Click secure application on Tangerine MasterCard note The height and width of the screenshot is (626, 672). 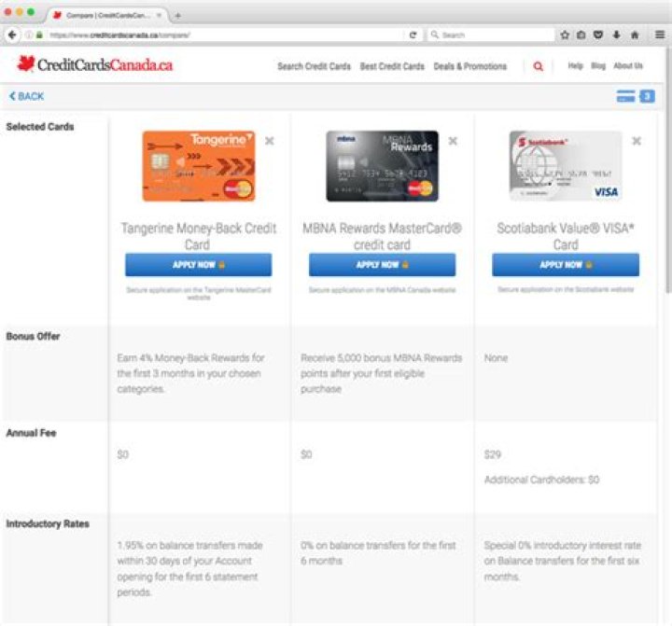click(x=199, y=293)
